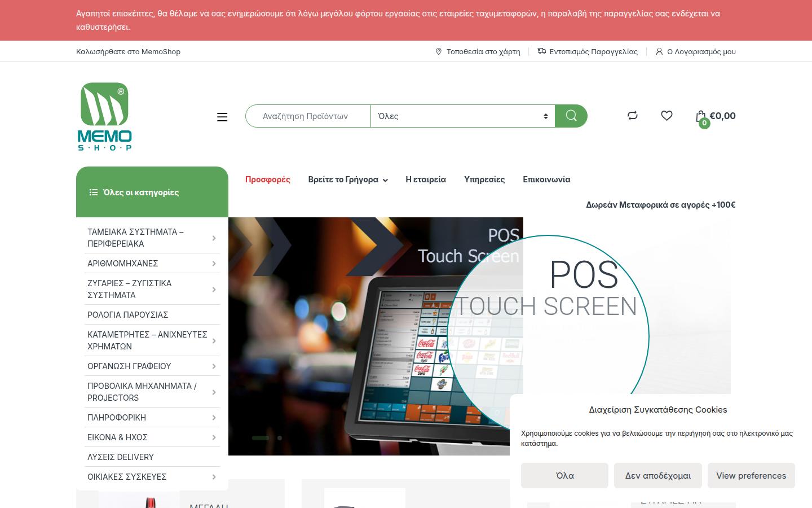Focus the Αναζήτηση Προϊόντων search field
The height and width of the screenshot is (508, 812).
click(x=308, y=116)
